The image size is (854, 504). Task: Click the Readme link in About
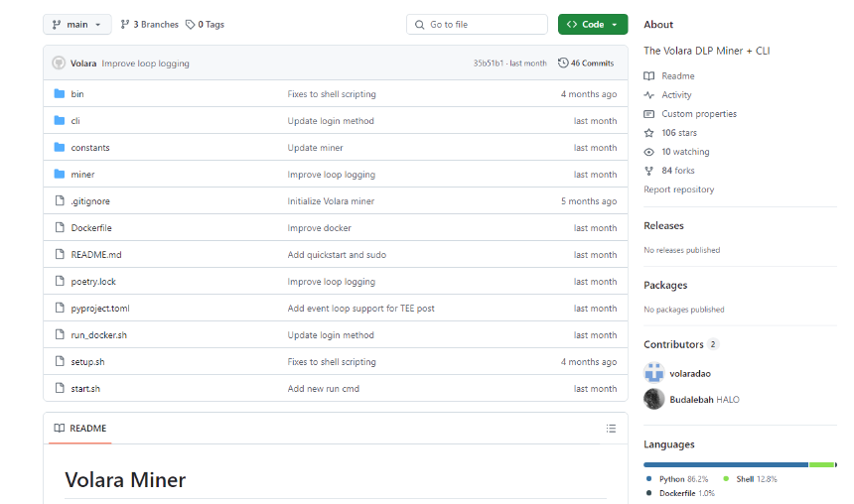(669, 76)
